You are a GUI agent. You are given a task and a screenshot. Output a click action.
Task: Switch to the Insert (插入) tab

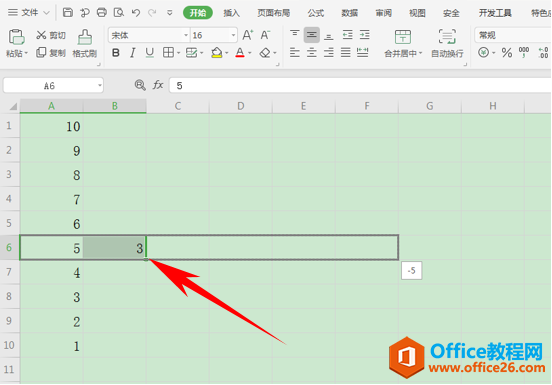(231, 13)
